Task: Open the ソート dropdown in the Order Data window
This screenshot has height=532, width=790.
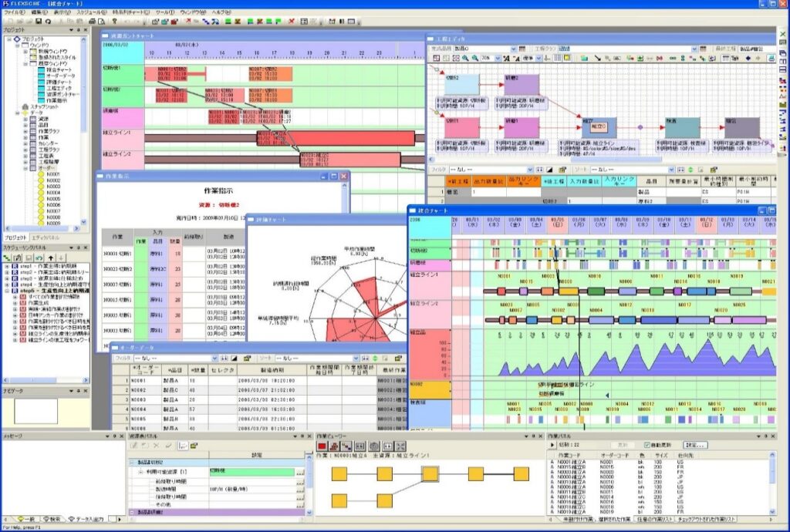Action: (x=356, y=359)
